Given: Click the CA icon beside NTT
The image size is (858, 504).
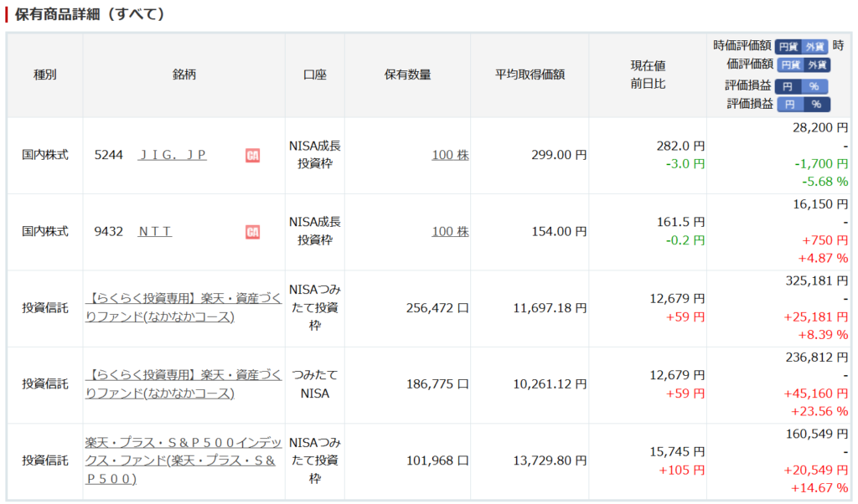Looking at the screenshot, I should (252, 232).
